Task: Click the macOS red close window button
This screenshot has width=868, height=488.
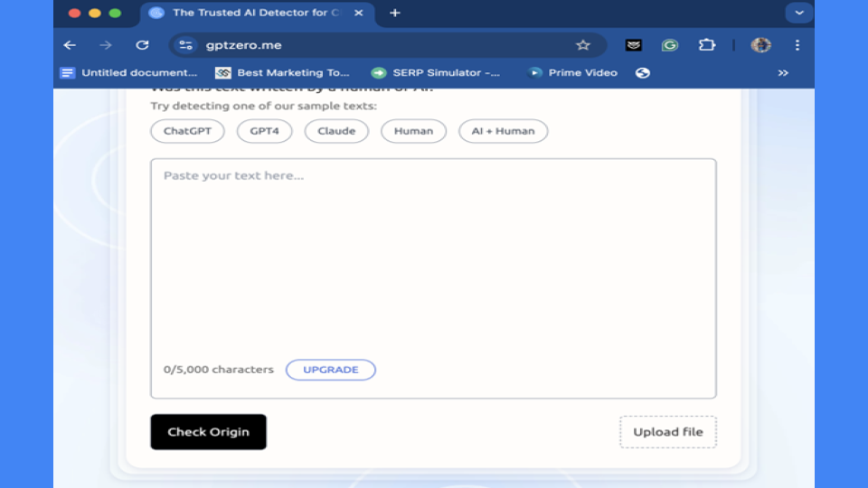Action: tap(74, 13)
